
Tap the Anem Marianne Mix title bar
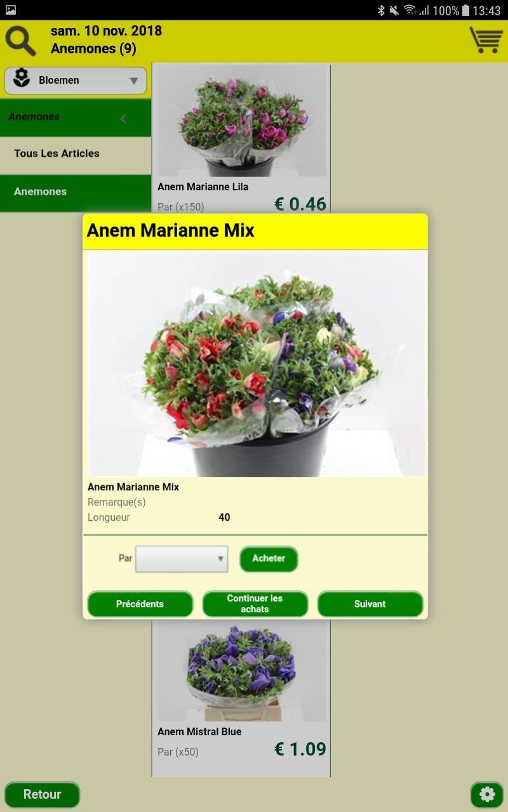click(255, 232)
